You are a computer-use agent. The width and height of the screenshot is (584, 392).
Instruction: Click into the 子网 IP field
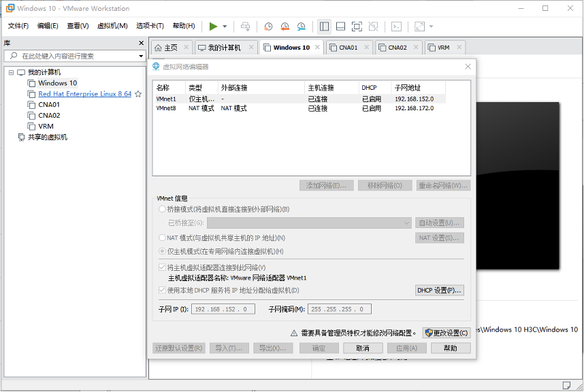[x=223, y=309]
